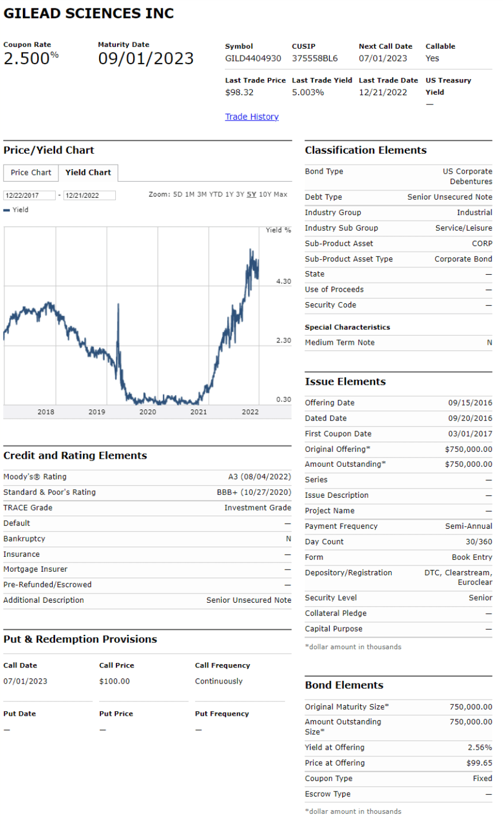The width and height of the screenshot is (504, 835).
Task: Click the Security Level value Senior
Action: 480,598
